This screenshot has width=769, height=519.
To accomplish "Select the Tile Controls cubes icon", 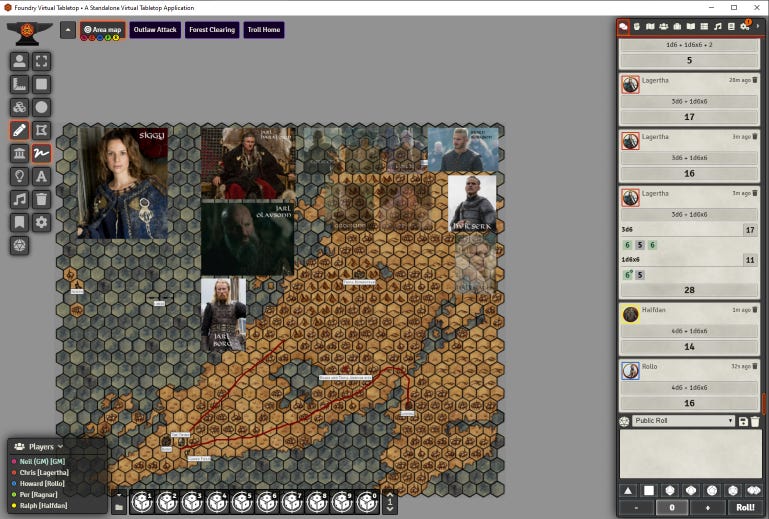I will [19, 107].
